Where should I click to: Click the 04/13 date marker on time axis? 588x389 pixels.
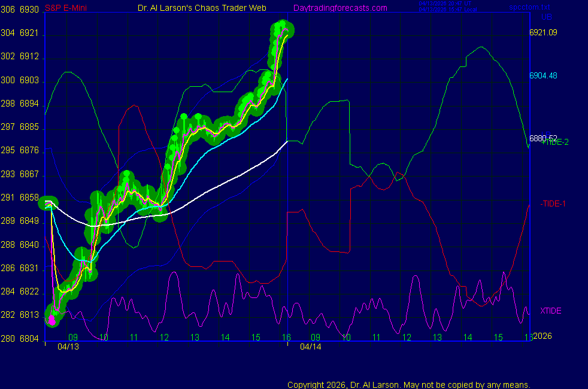[x=69, y=347]
